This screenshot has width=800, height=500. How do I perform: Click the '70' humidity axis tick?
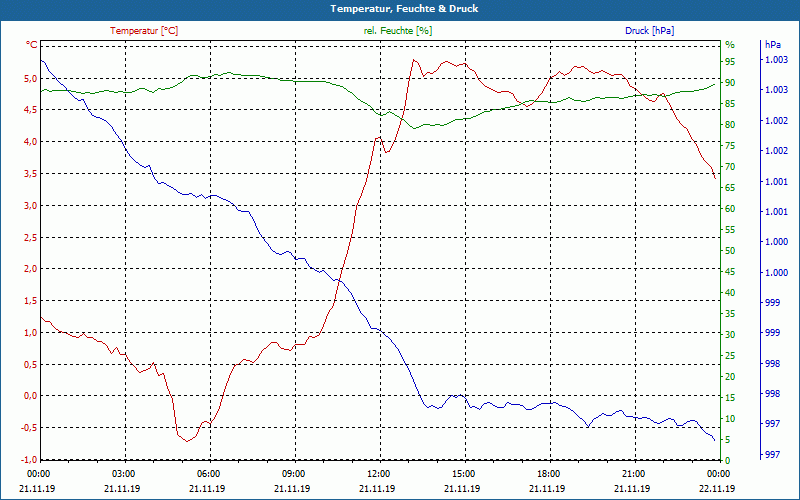tap(730, 167)
